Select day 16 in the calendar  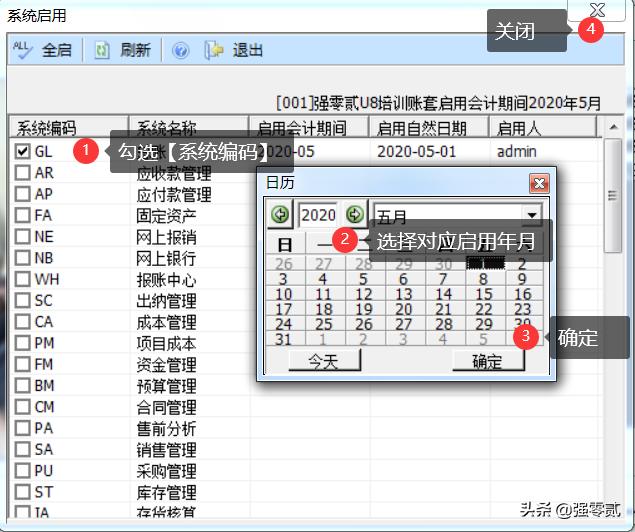523,294
